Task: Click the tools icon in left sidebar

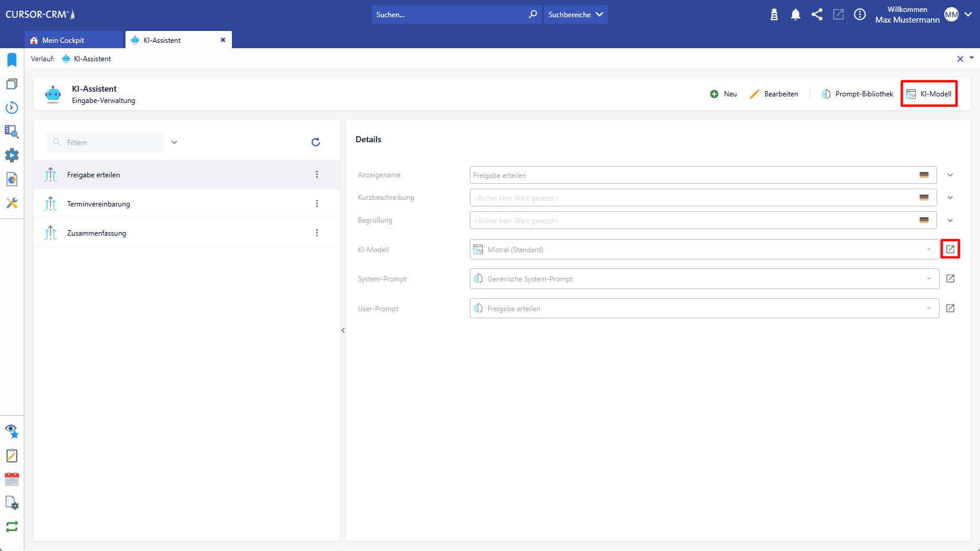Action: tap(12, 203)
